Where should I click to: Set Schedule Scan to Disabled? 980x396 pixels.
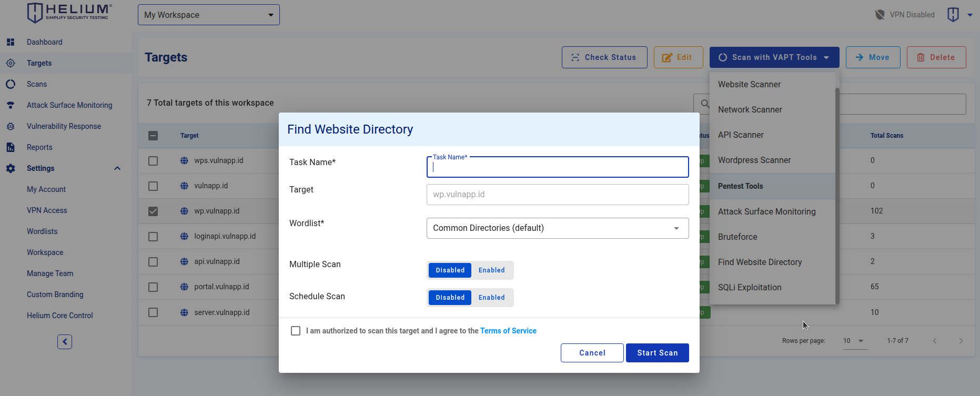point(450,298)
